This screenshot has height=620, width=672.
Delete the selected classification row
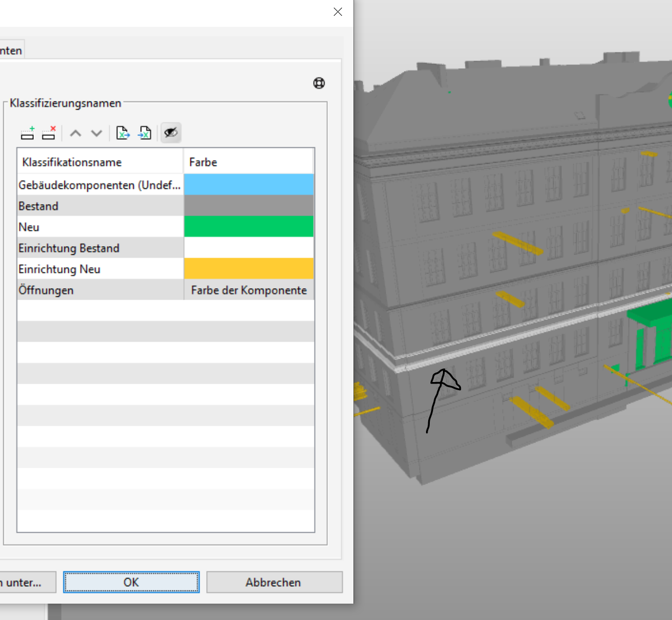coord(49,133)
